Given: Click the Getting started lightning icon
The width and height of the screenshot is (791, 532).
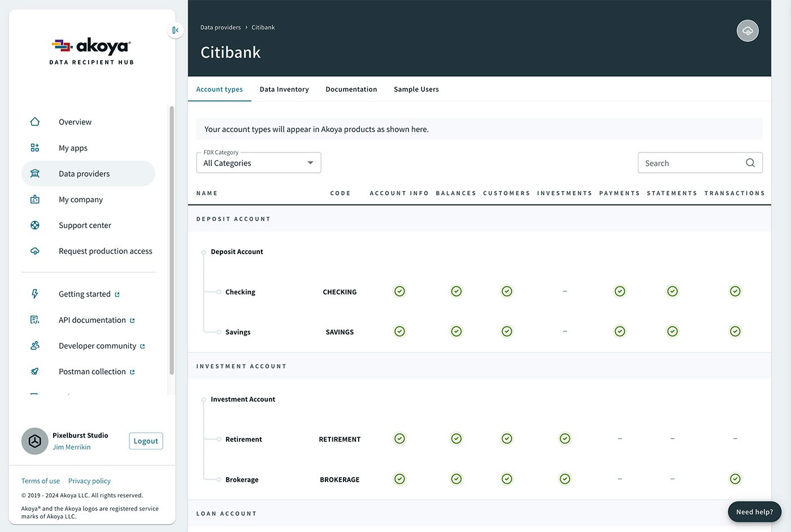Looking at the screenshot, I should tap(35, 294).
